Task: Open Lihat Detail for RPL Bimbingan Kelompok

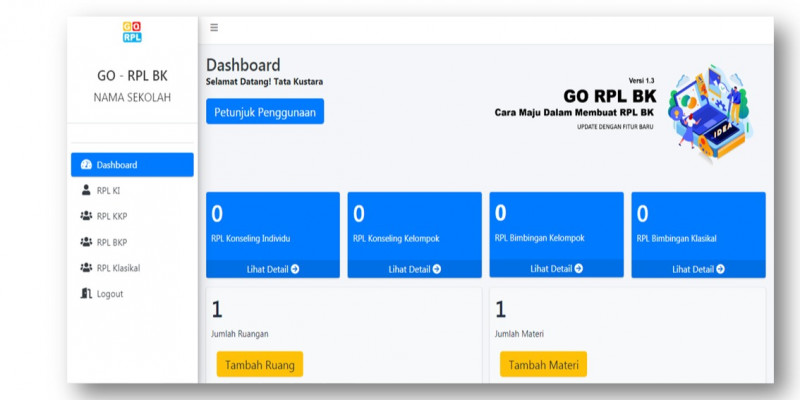Action: [x=557, y=268]
